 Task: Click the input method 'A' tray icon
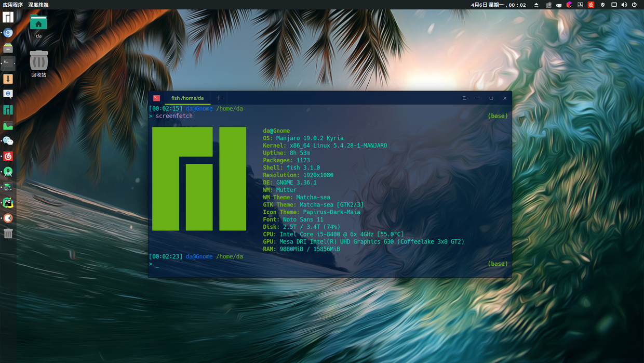[580, 5]
